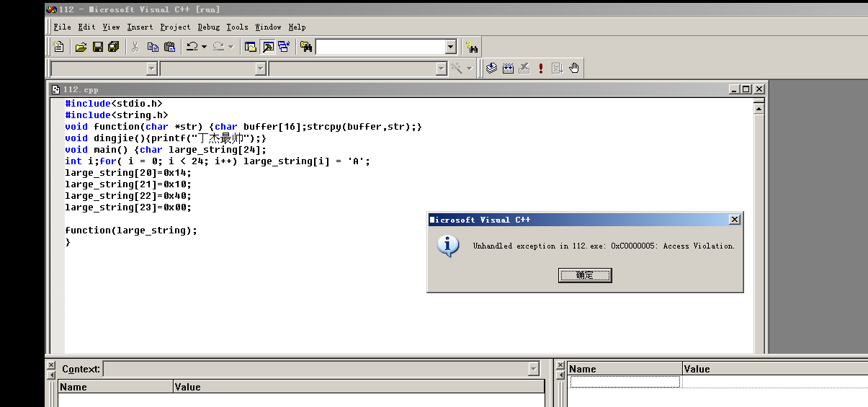Expand the third WizardBar members combo box
The width and height of the screenshot is (868, 407).
pyautogui.click(x=442, y=68)
